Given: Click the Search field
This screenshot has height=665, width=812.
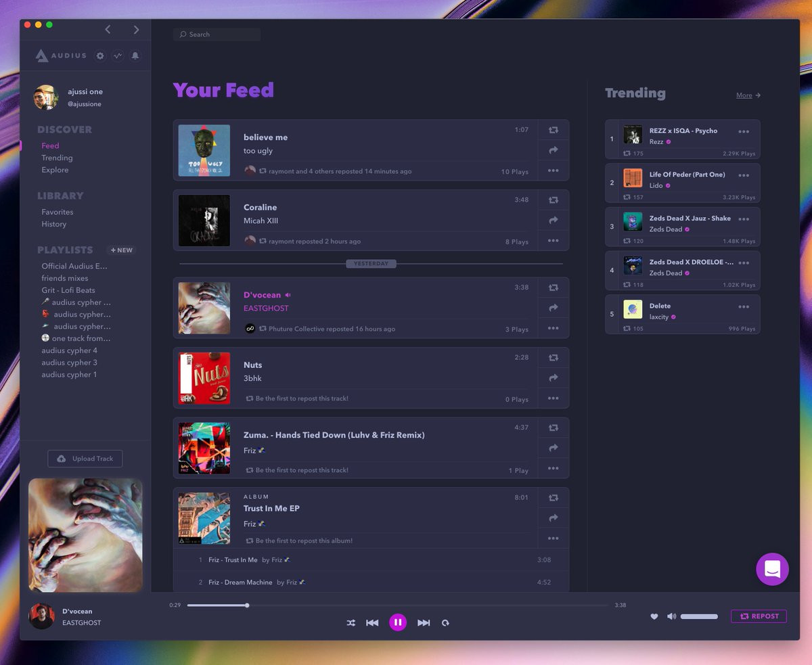Looking at the screenshot, I should 217,35.
